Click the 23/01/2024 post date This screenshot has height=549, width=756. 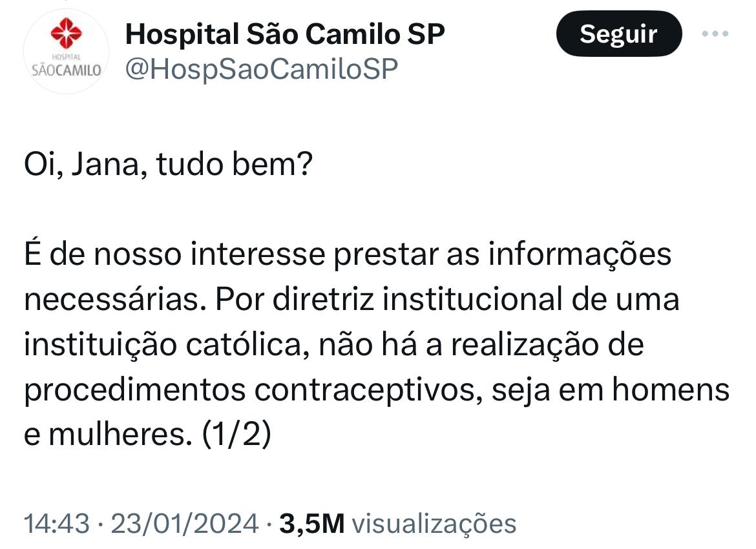[185, 523]
